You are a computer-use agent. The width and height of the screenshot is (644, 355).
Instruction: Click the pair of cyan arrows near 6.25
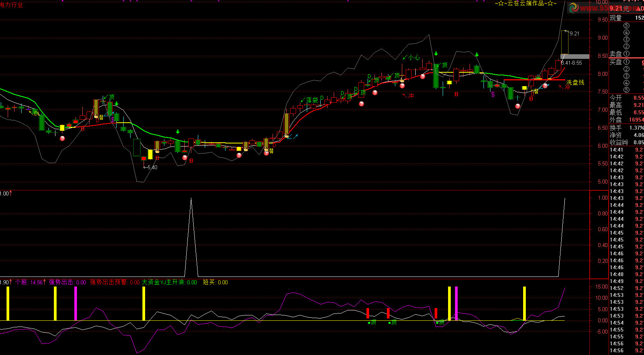coord(293,136)
